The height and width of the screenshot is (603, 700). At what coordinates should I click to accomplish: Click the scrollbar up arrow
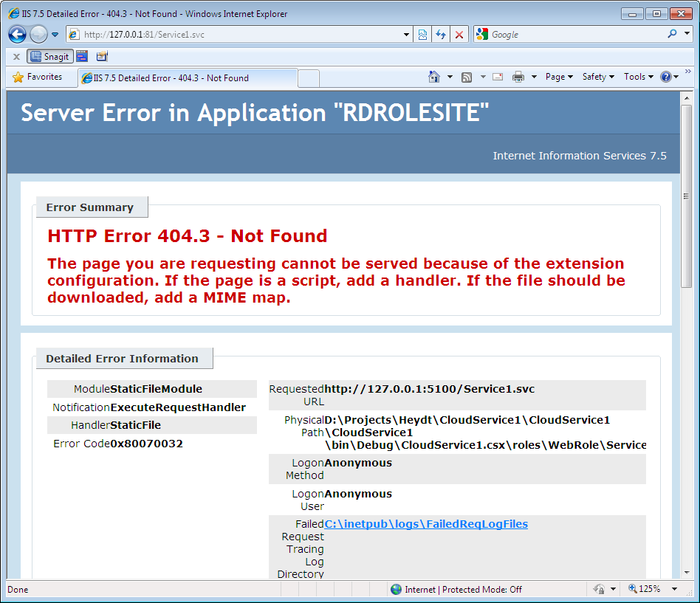pos(686,97)
